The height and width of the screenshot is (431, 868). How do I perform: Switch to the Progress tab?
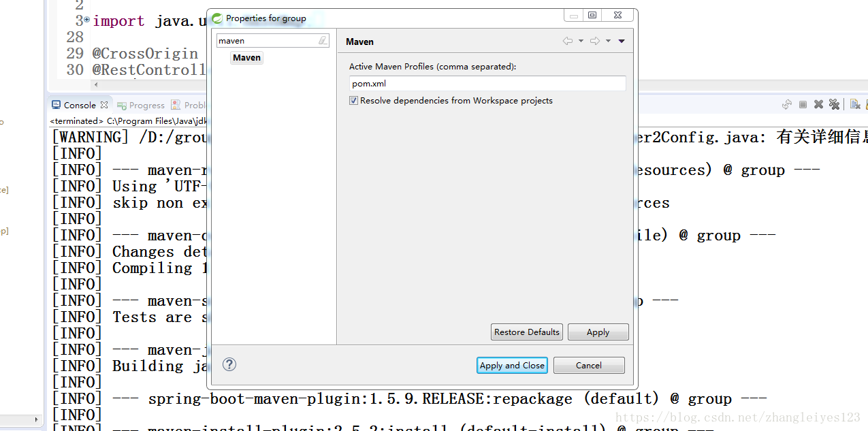[141, 105]
